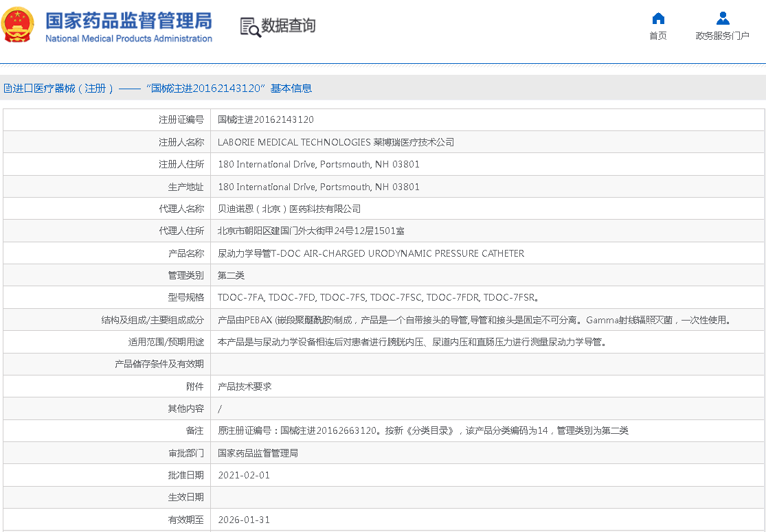The height and width of the screenshot is (532, 766).
Task: Select the 生产地址 address value
Action: click(x=319, y=187)
